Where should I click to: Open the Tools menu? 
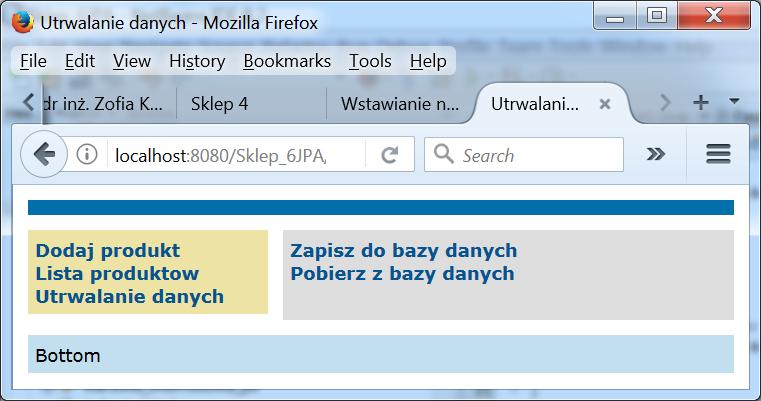click(x=370, y=61)
